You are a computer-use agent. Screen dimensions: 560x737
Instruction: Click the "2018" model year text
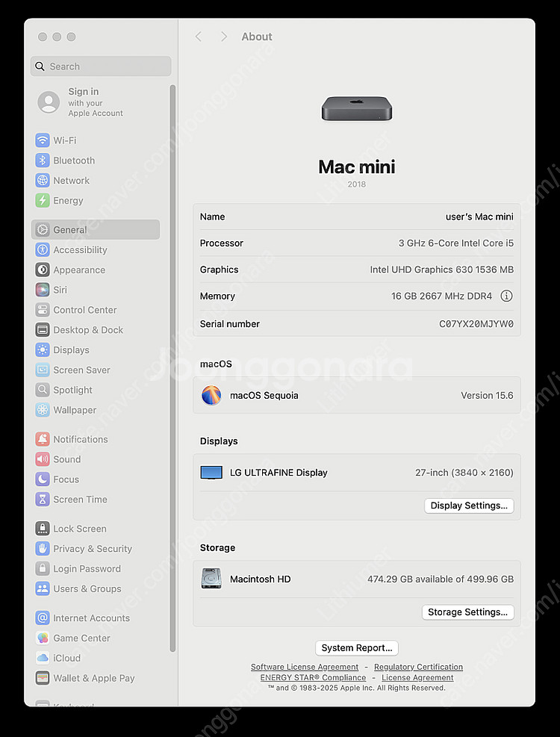pos(357,184)
